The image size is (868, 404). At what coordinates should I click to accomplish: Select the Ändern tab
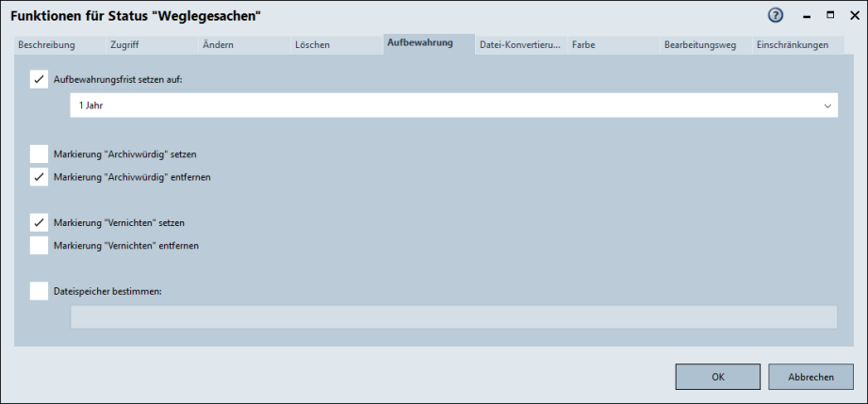coord(218,45)
